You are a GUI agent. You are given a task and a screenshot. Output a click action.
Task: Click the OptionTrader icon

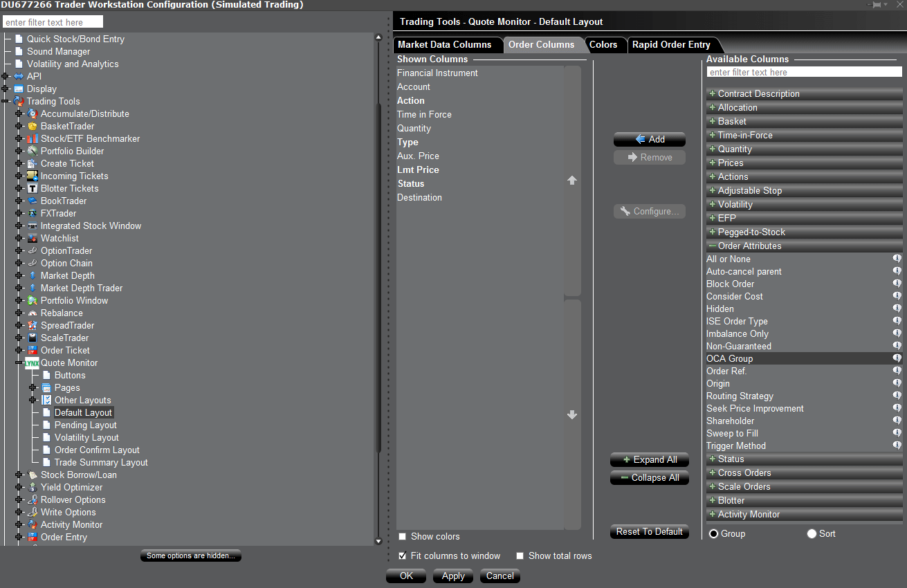click(x=32, y=250)
